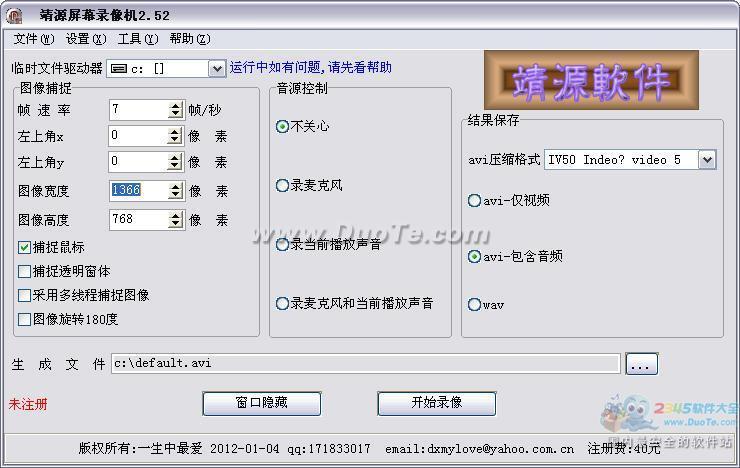Click the 窗口隐藏 button
The height and width of the screenshot is (468, 740).
[x=261, y=403]
